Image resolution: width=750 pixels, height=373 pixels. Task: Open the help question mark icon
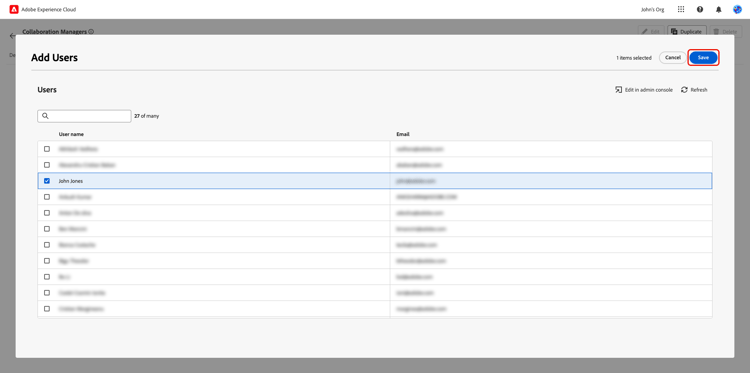pyautogui.click(x=700, y=10)
